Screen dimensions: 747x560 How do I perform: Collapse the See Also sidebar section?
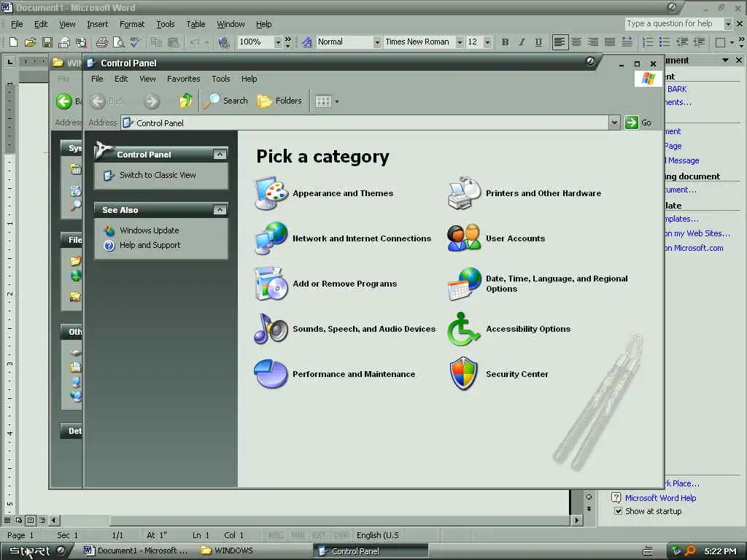(220, 209)
